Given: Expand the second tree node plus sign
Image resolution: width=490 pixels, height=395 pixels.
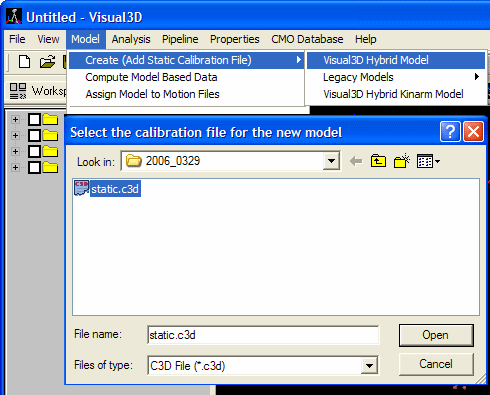Looking at the screenshot, I should point(15,135).
